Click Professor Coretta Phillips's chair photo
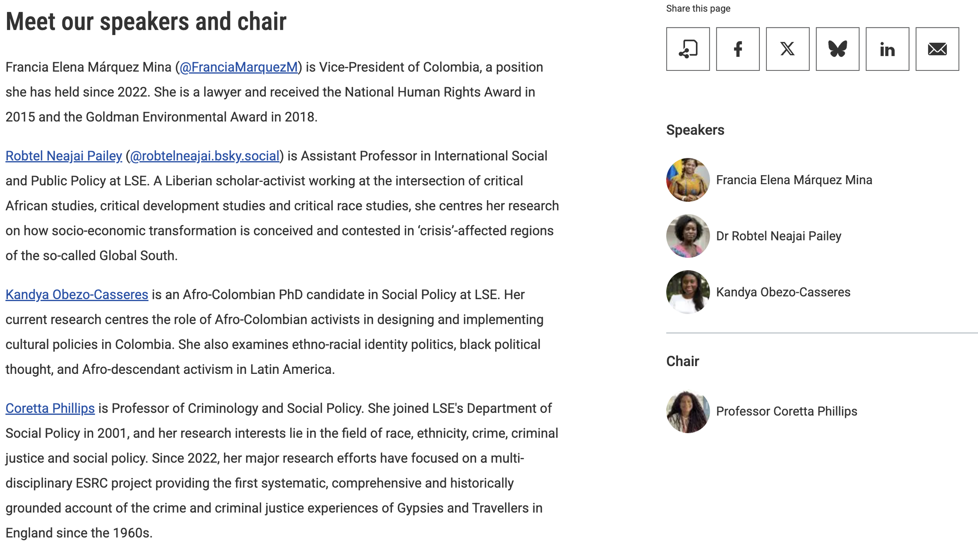978x560 pixels. coord(688,411)
